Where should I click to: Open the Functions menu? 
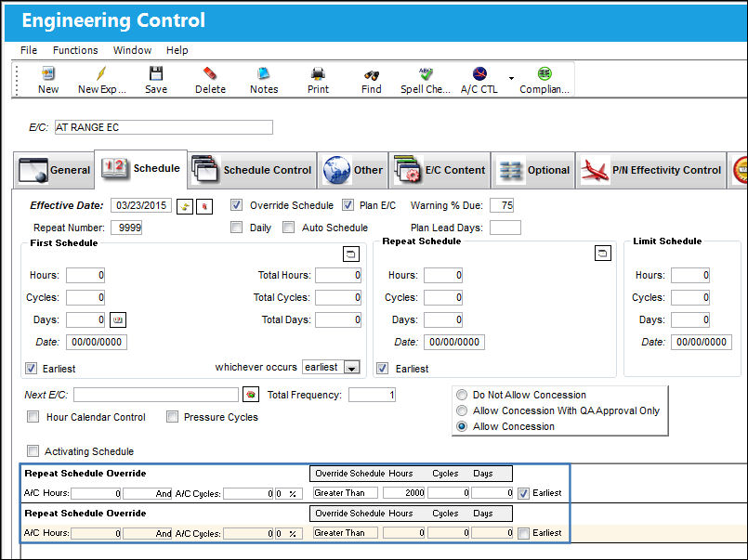pyautogui.click(x=75, y=50)
